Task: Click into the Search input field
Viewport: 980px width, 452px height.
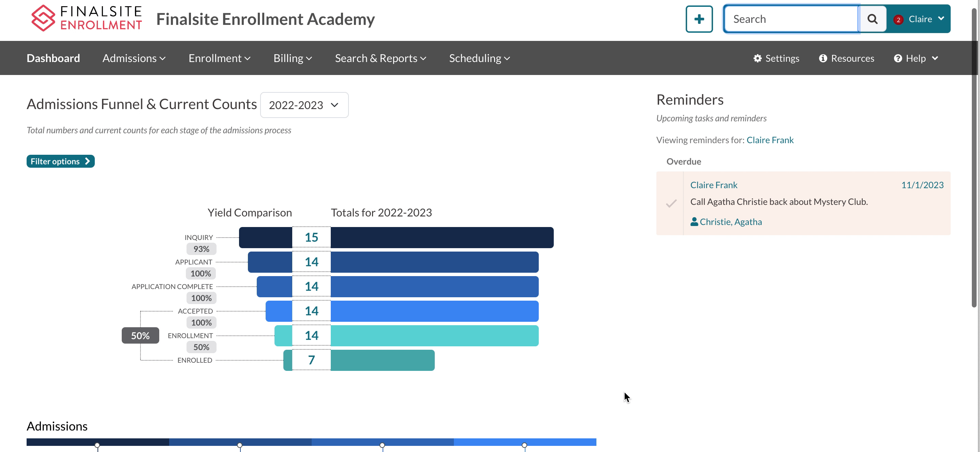Action: (x=791, y=19)
